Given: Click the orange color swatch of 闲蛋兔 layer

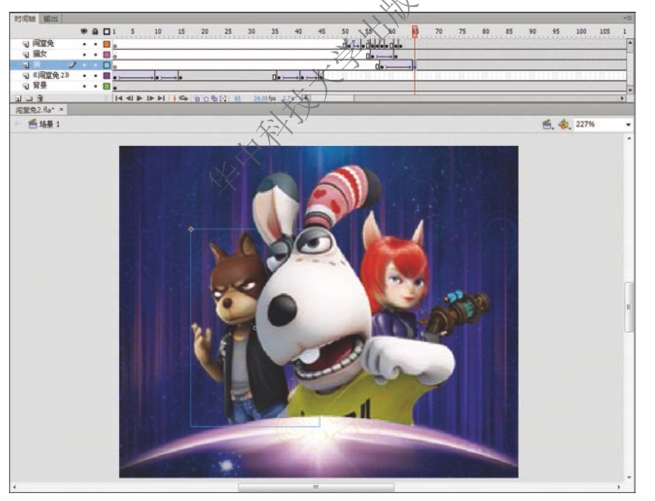Looking at the screenshot, I should [107, 44].
